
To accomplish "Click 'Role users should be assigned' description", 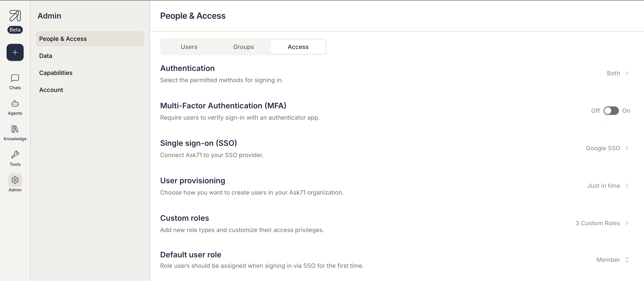I will click(262, 266).
